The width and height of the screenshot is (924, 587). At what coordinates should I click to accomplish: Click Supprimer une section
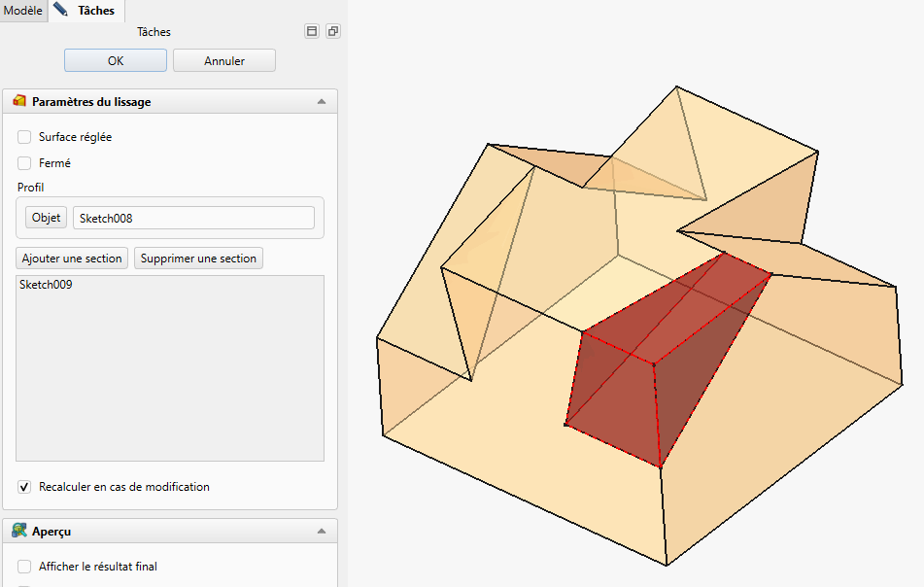198,259
